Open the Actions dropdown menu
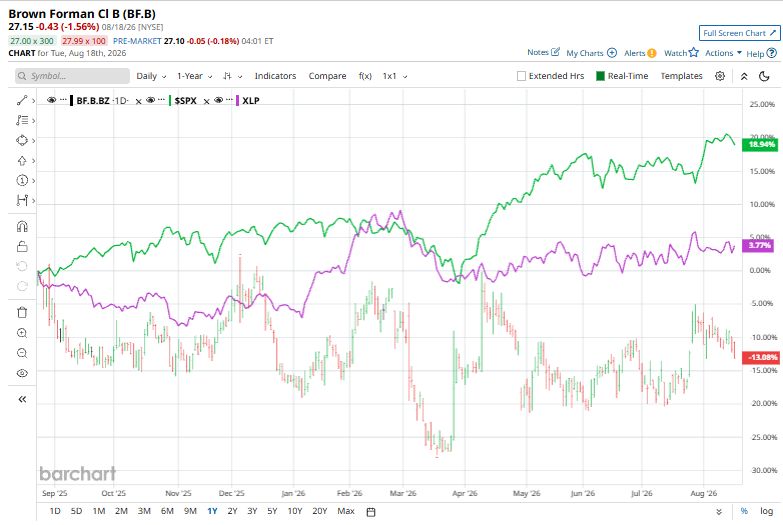 click(723, 52)
